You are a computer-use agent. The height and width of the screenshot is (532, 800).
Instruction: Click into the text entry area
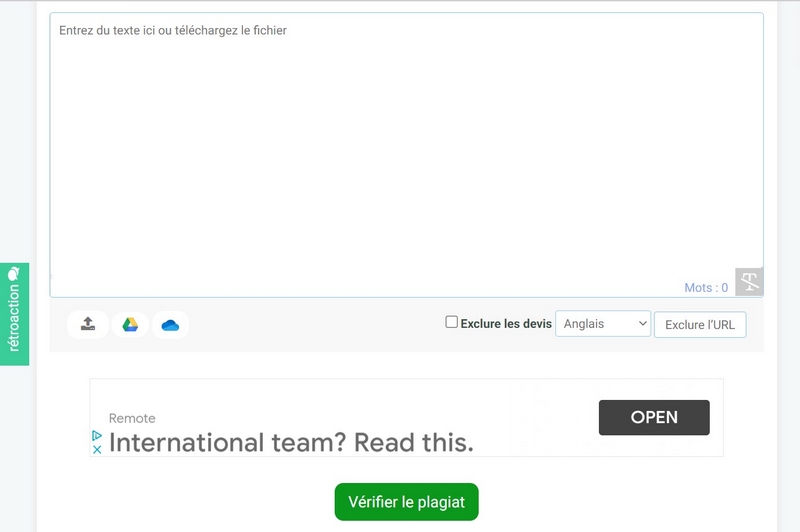(x=407, y=155)
